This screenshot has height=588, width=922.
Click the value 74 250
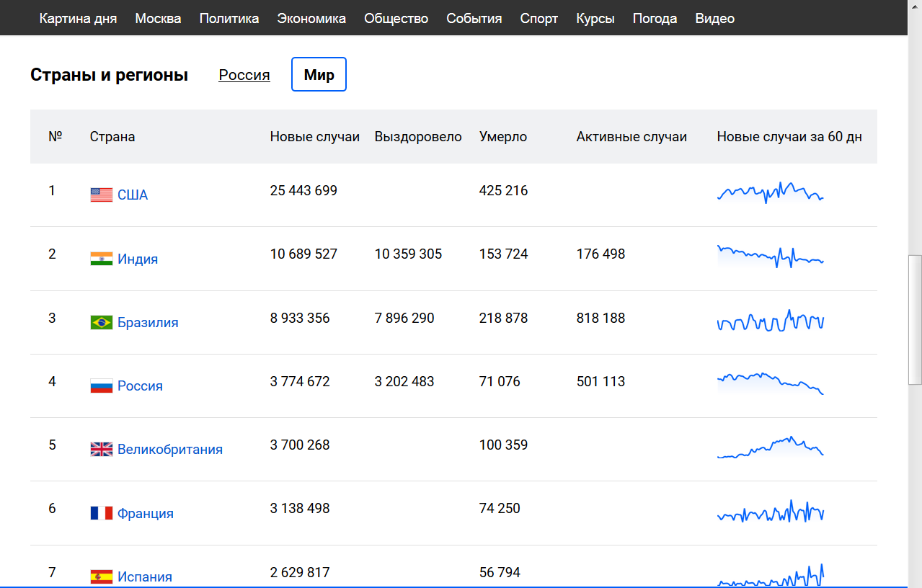pyautogui.click(x=500, y=508)
